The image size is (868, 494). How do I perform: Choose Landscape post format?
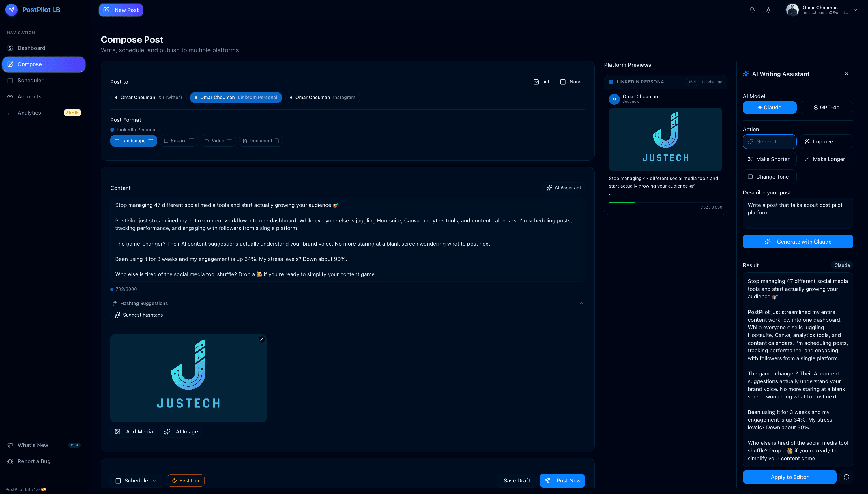[134, 141]
